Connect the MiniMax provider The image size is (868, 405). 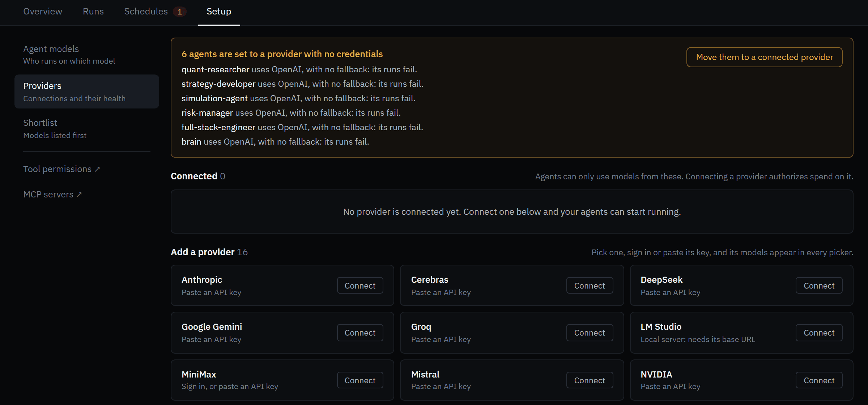360,380
